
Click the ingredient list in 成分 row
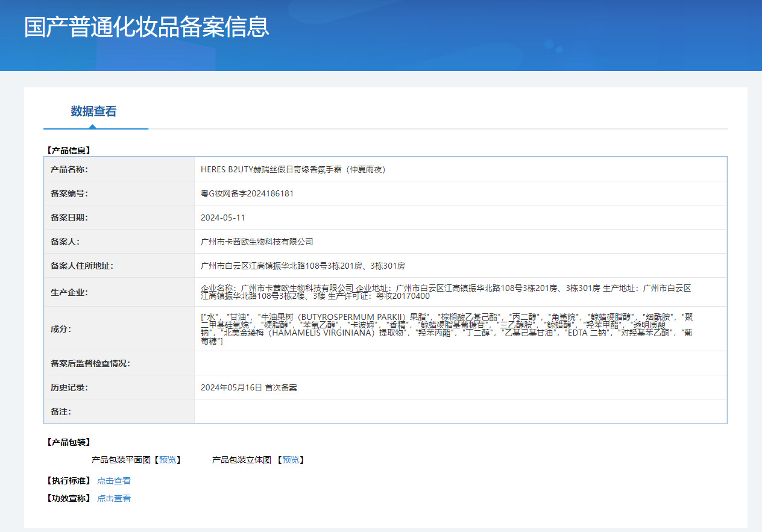pyautogui.click(x=446, y=329)
